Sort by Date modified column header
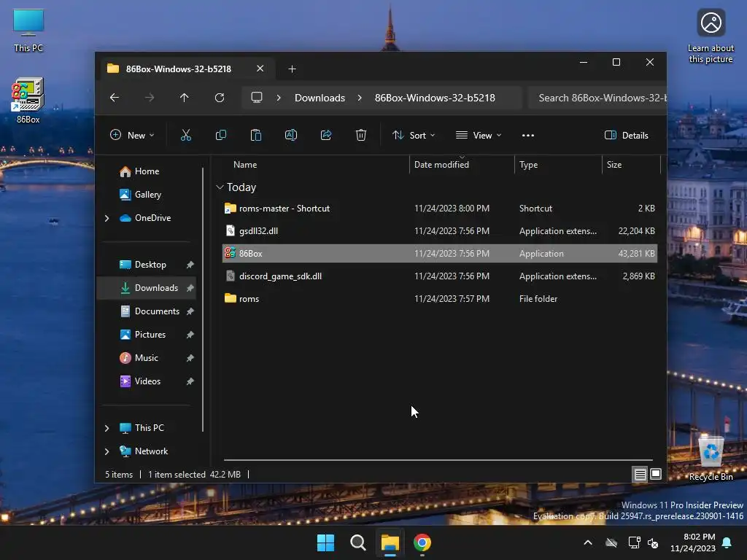747x560 pixels. click(441, 165)
